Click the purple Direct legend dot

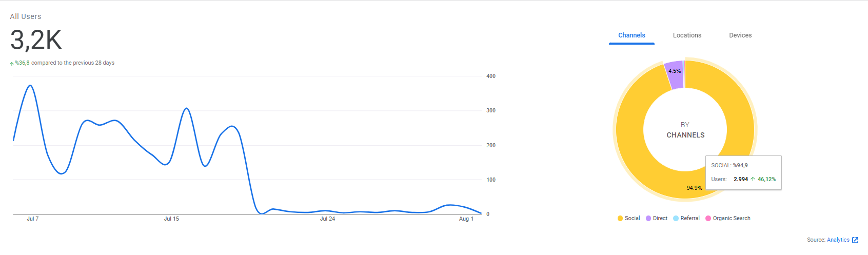pos(648,219)
